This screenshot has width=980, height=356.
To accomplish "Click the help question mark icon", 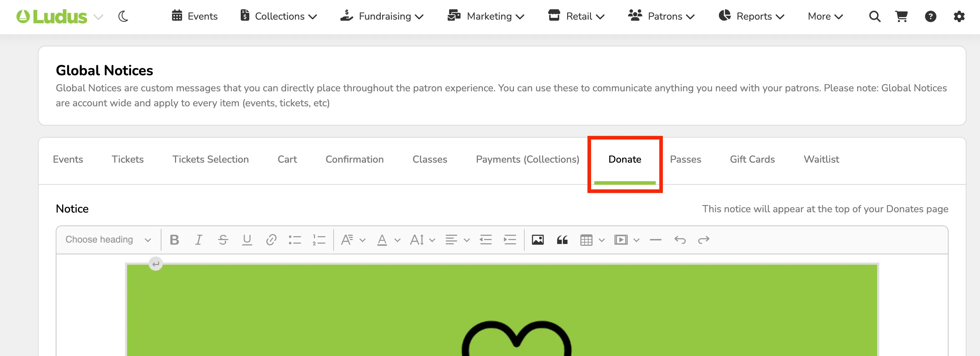I will coord(930,16).
